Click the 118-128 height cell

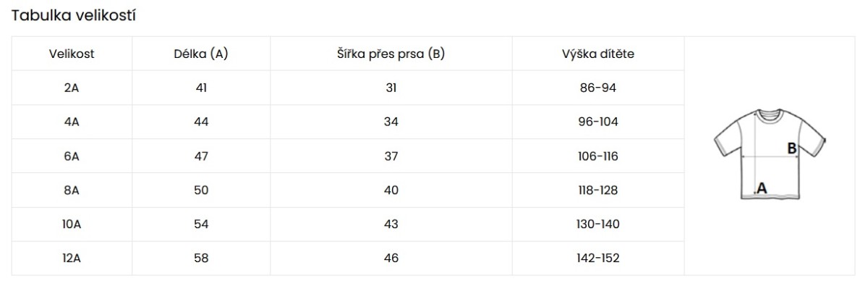[x=598, y=190]
